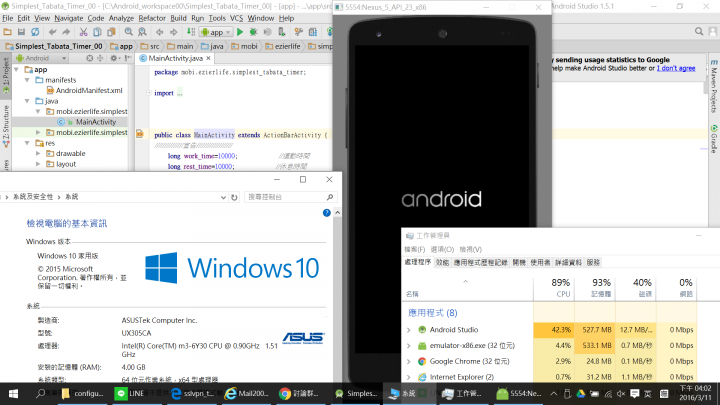The width and height of the screenshot is (720, 405).
Task: Open the Refactor menu
Action: point(152,18)
